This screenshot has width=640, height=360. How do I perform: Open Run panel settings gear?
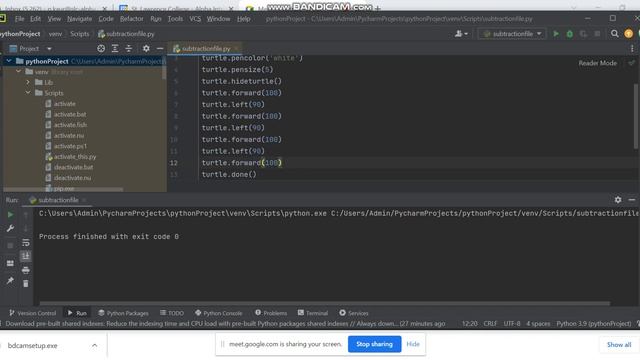pos(618,200)
